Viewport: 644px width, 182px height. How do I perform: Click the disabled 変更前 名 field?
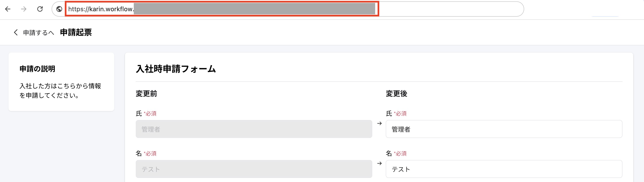pyautogui.click(x=254, y=169)
